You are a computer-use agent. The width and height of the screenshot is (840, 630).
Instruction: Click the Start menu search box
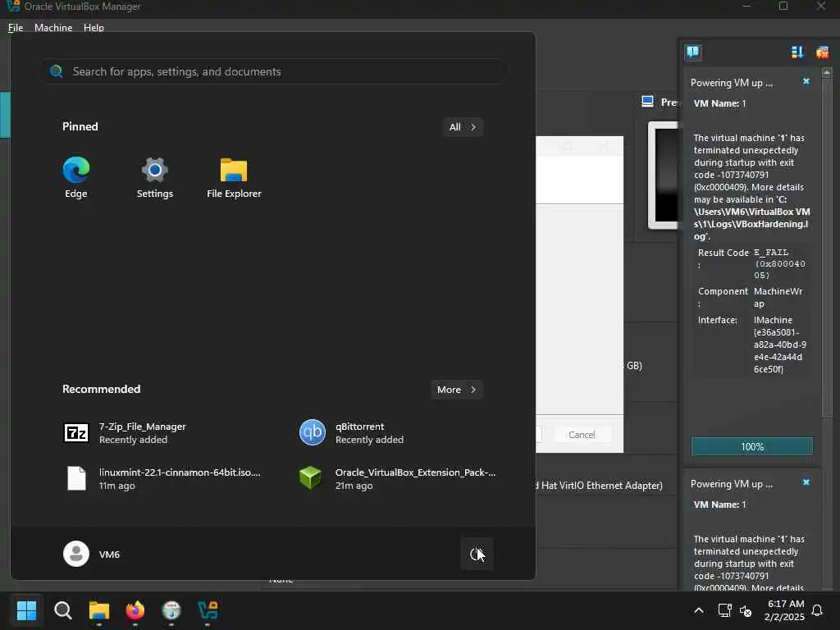(x=274, y=71)
